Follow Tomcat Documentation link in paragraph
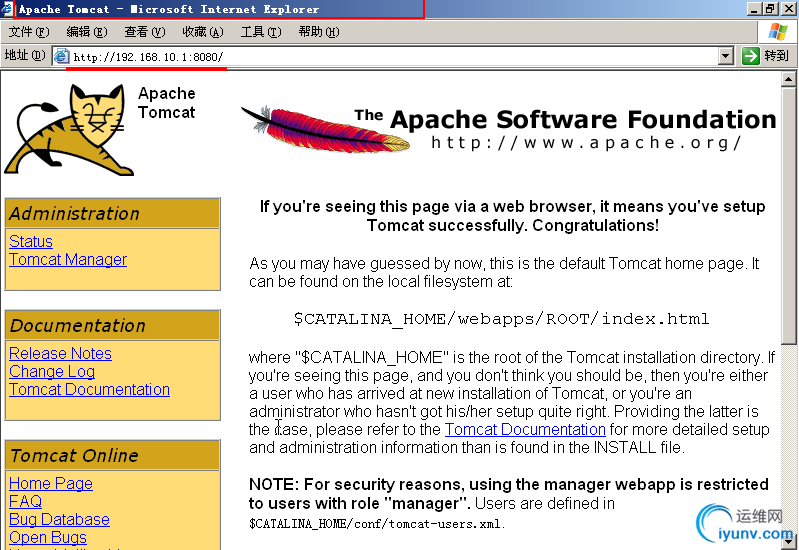This screenshot has height=550, width=799. click(x=525, y=429)
